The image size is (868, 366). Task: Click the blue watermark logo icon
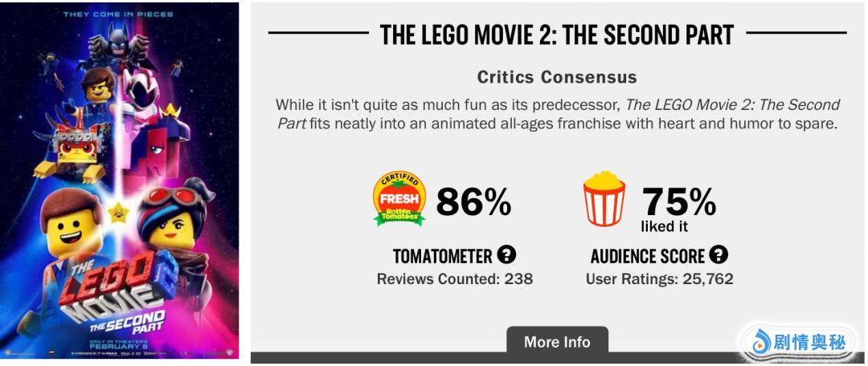[x=759, y=344]
